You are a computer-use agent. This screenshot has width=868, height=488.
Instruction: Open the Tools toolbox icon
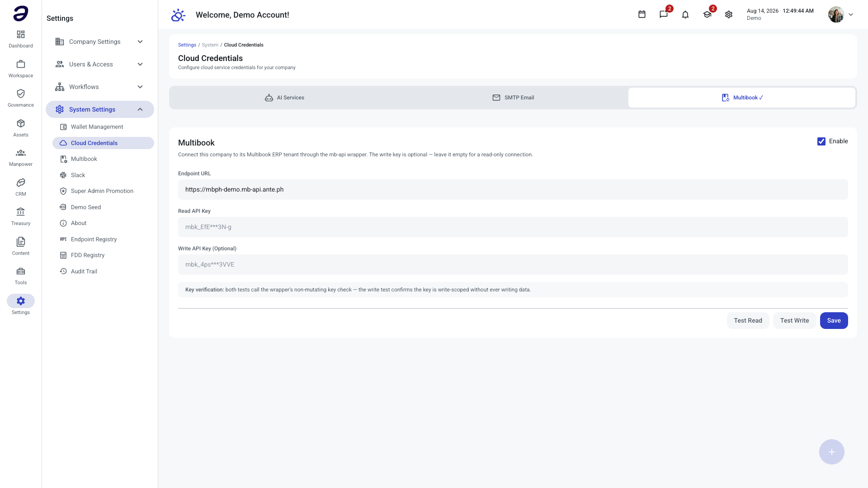pyautogui.click(x=21, y=271)
